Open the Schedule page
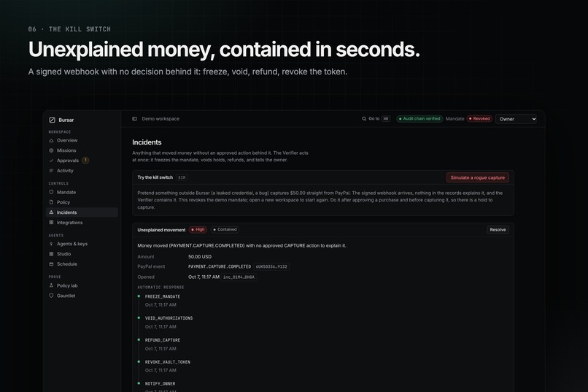 82,264
